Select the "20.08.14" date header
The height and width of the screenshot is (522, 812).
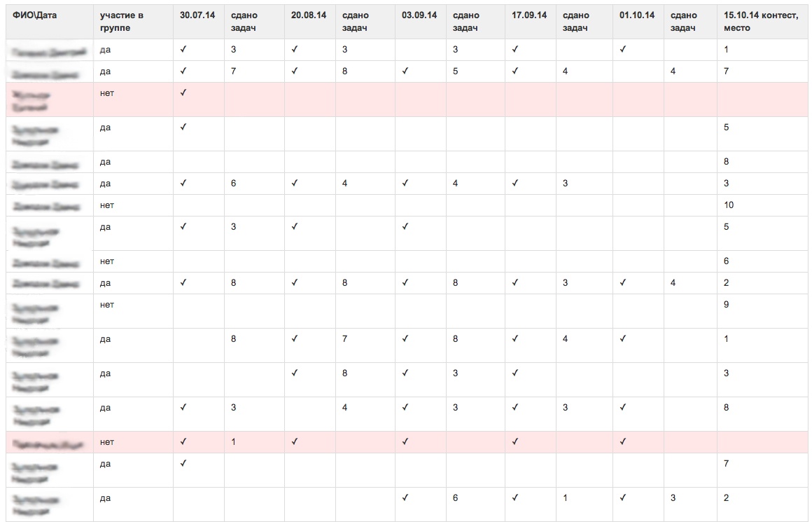point(309,15)
